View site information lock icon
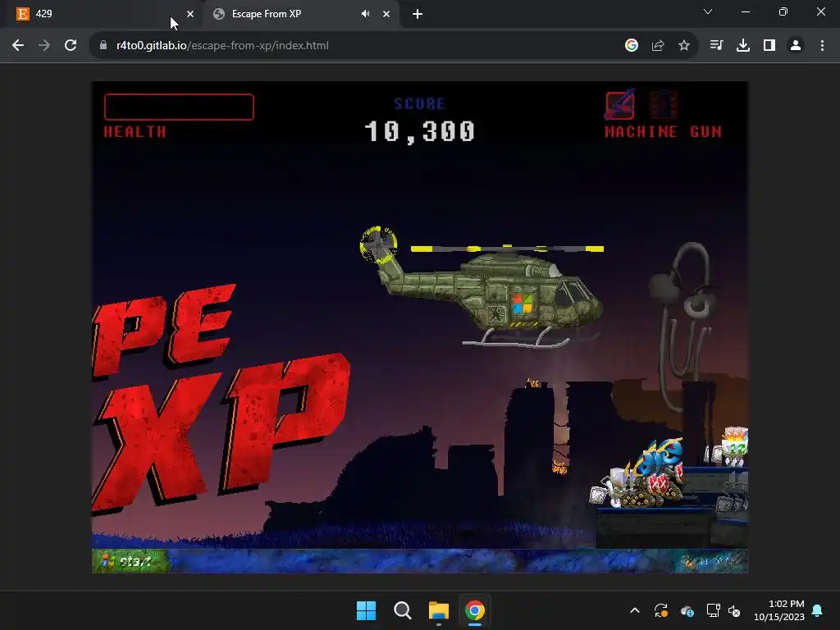The image size is (840, 630). point(103,46)
